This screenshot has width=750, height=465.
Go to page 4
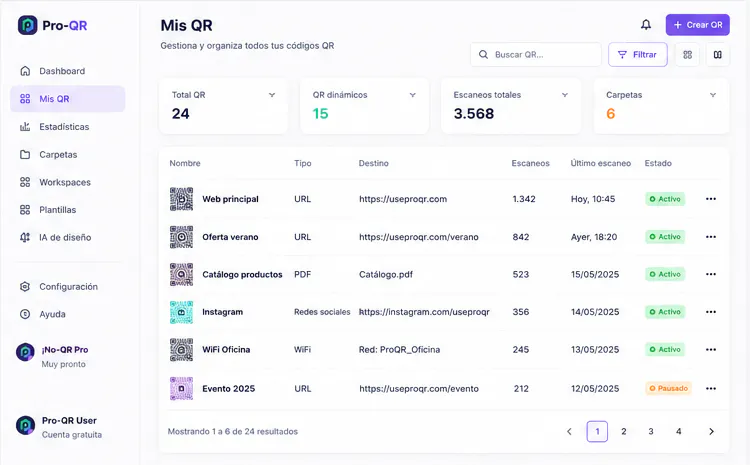coord(678,432)
